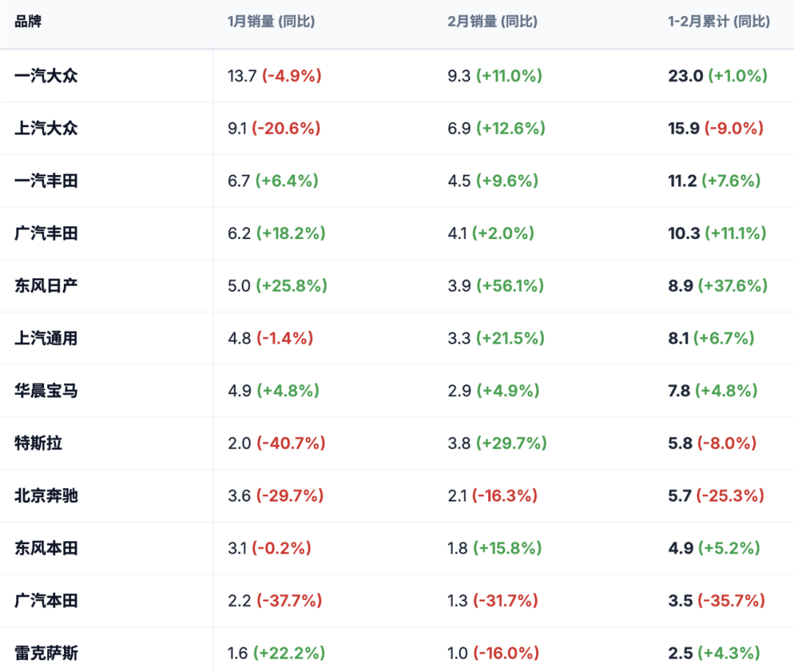Viewport: 794px width, 672px height.
Task: Select the 东风本田 brand cell
Action: click(x=46, y=548)
